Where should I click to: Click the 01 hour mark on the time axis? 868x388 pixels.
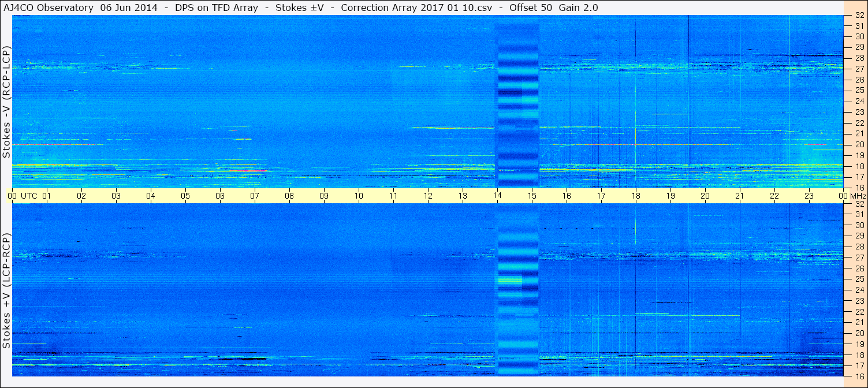coord(47,196)
